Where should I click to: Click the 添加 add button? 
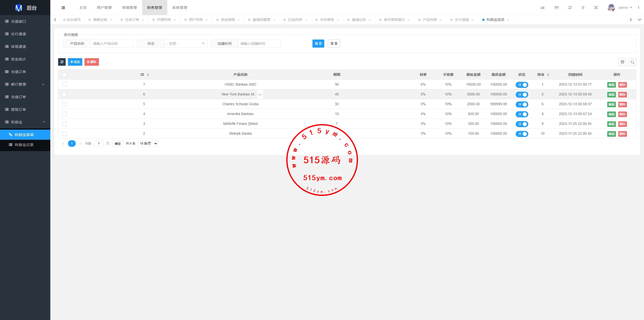click(x=75, y=62)
